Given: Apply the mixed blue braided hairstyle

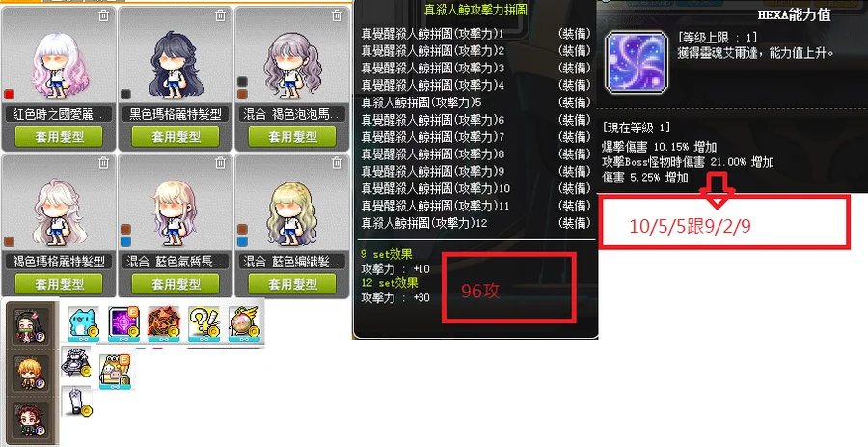Looking at the screenshot, I should tap(291, 284).
